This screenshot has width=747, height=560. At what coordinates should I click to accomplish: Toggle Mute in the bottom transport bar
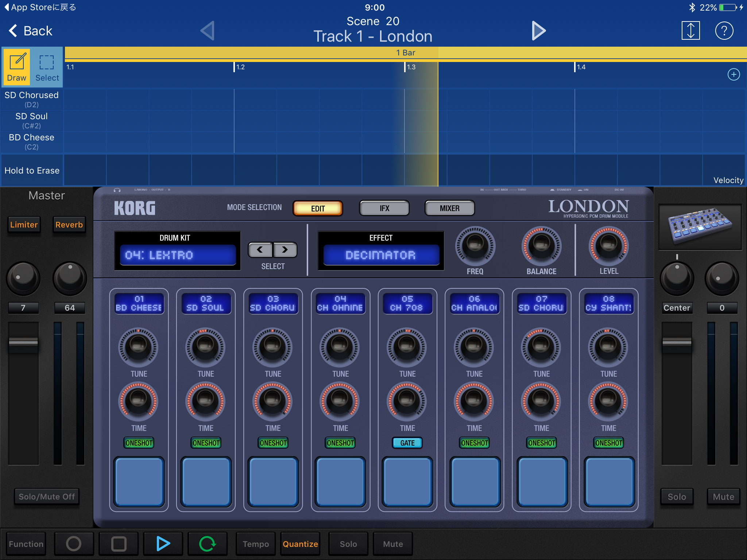pos(393,544)
